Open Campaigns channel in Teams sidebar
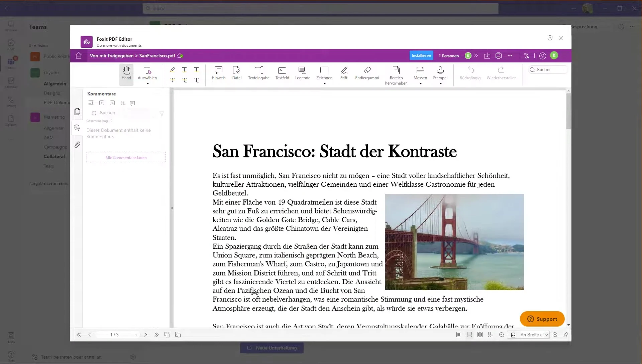 coord(55,147)
